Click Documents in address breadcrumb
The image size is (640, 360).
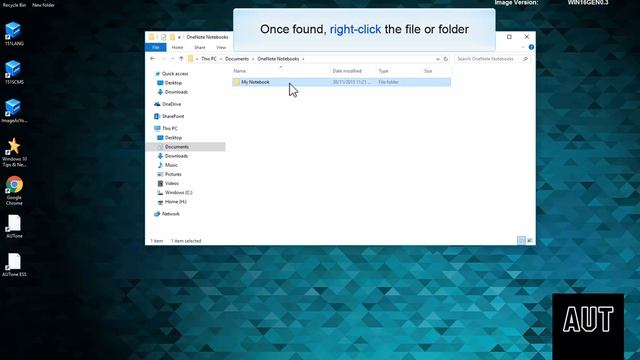(237, 59)
